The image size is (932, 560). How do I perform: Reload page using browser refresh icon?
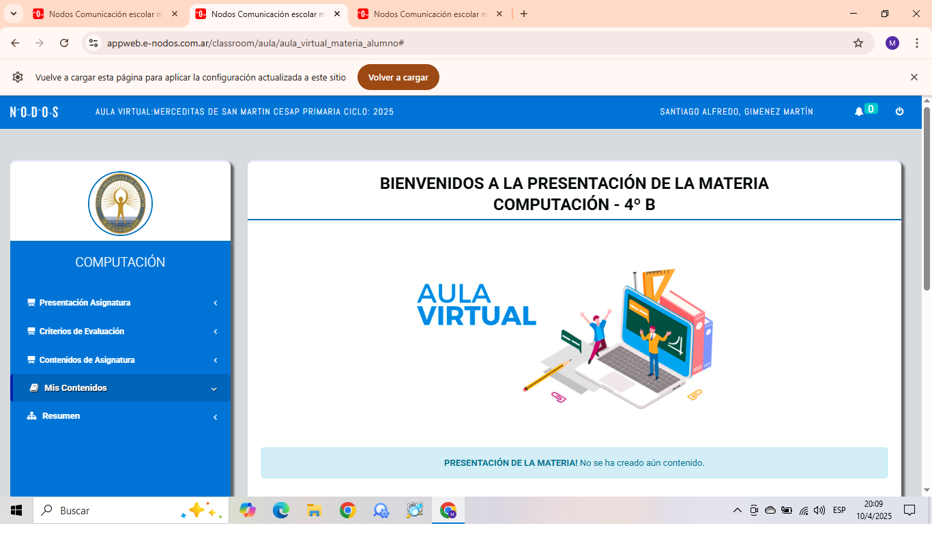pos(64,43)
